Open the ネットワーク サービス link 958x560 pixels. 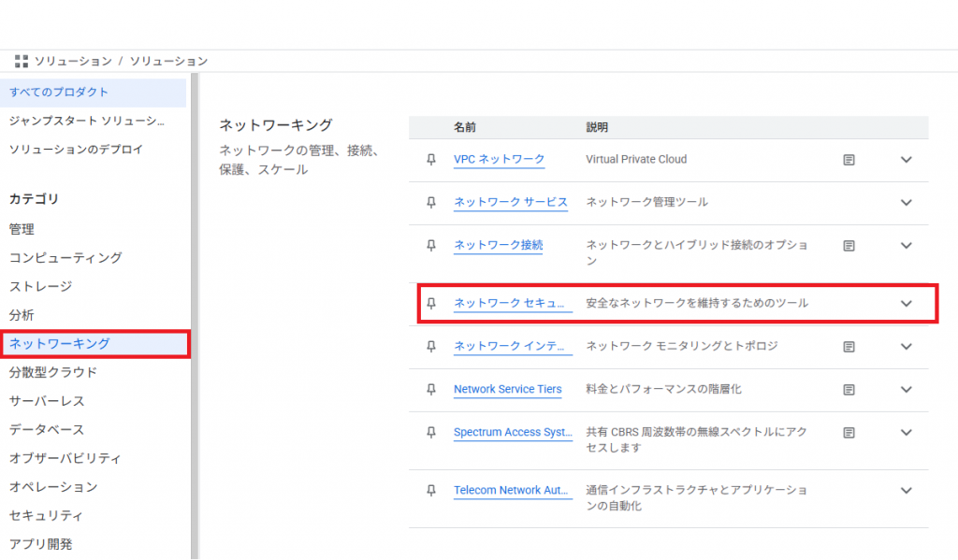[511, 202]
